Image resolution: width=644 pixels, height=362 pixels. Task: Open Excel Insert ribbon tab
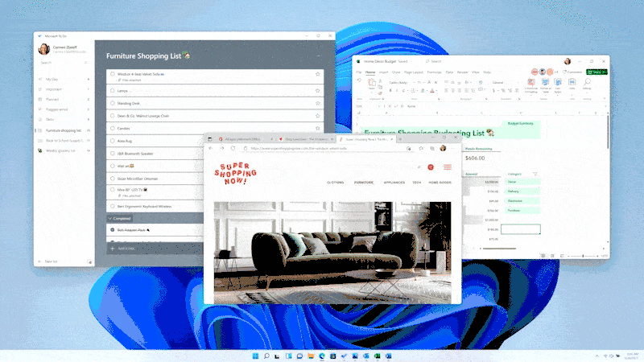point(383,72)
